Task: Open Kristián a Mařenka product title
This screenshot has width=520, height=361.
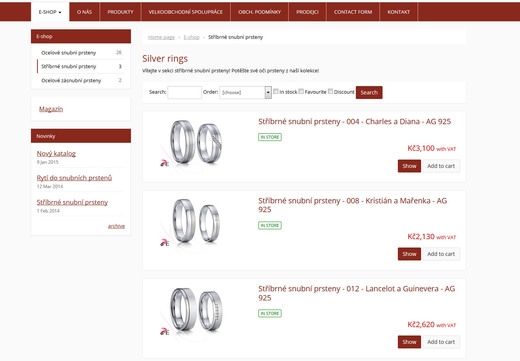Action: (x=353, y=205)
